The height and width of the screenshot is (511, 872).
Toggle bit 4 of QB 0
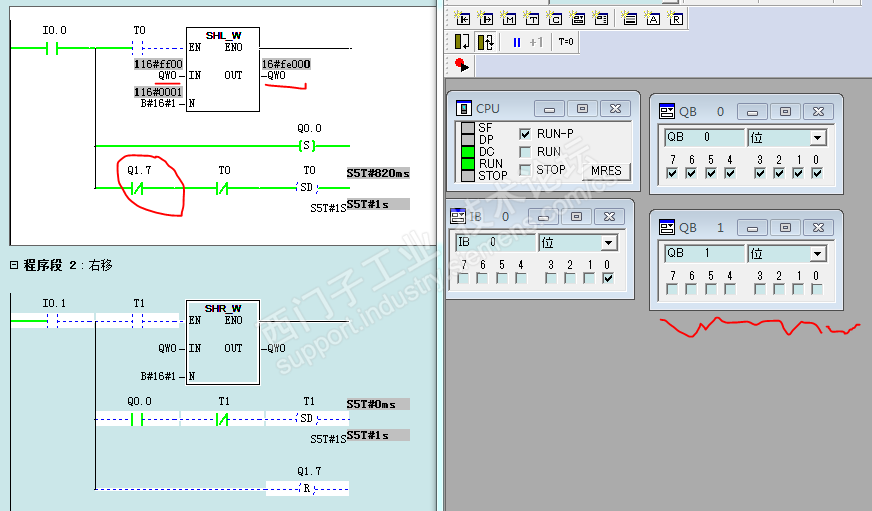(x=730, y=173)
